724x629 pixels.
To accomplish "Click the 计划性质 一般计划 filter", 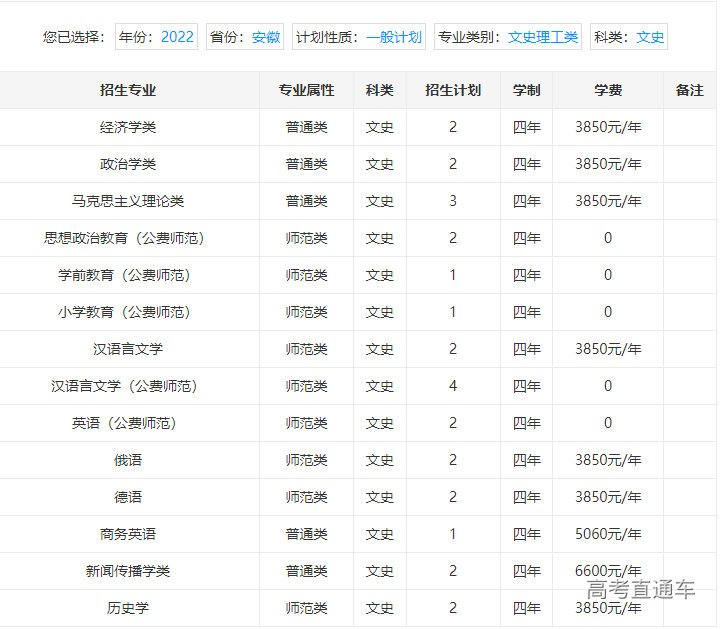I will pyautogui.click(x=360, y=37).
